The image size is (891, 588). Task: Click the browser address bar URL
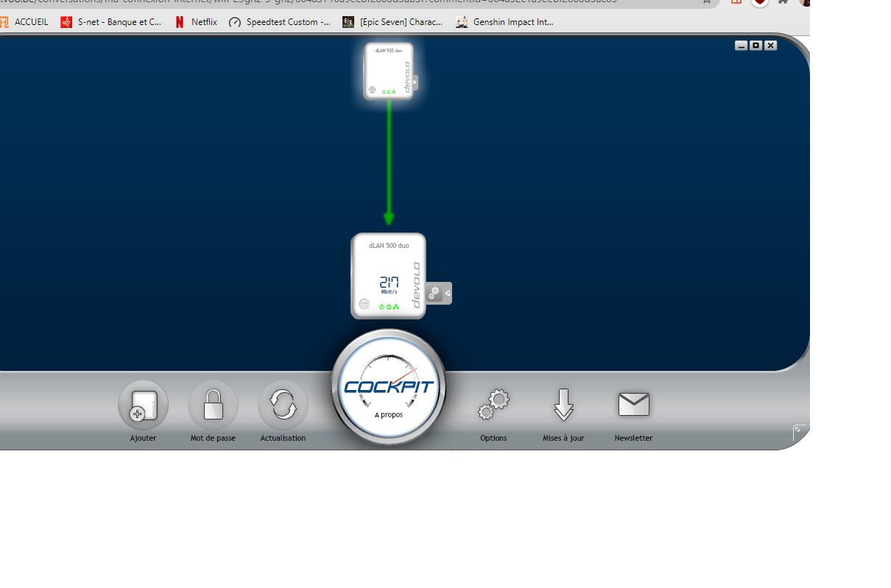point(309,2)
